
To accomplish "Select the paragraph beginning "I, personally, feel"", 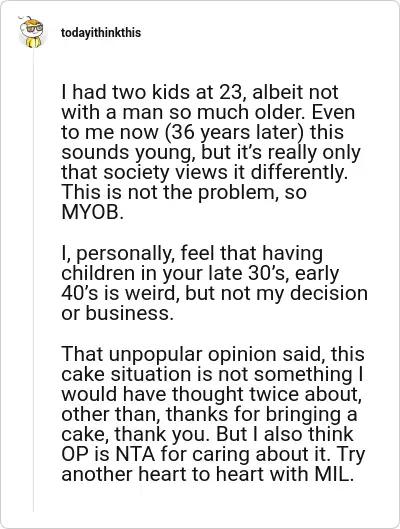I will pos(214,283).
